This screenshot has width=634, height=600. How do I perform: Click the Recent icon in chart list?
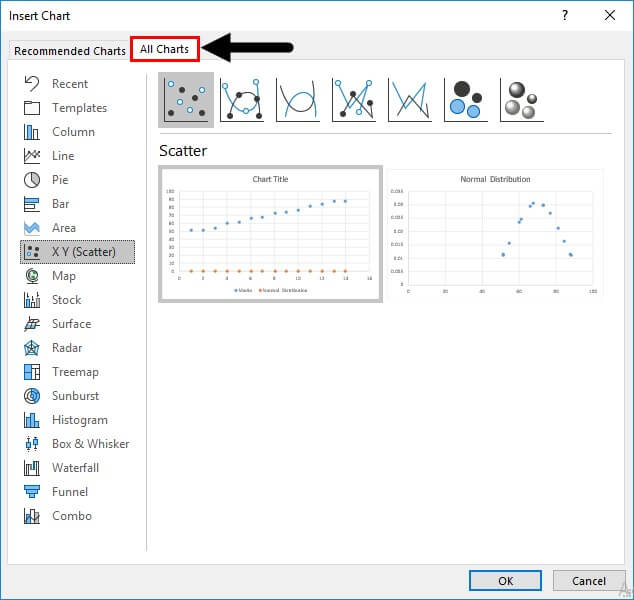32,84
